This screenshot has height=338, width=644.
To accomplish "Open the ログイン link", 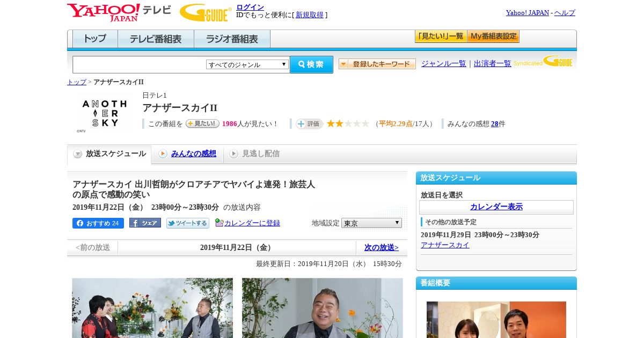I will (250, 7).
